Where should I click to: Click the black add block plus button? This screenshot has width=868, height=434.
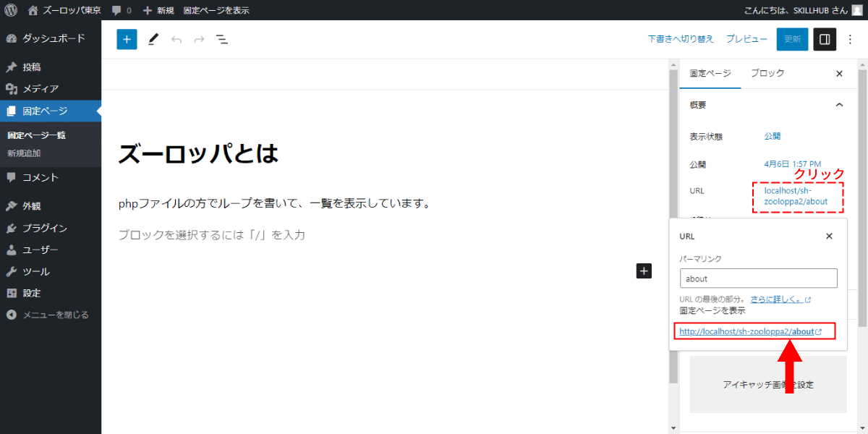point(644,271)
